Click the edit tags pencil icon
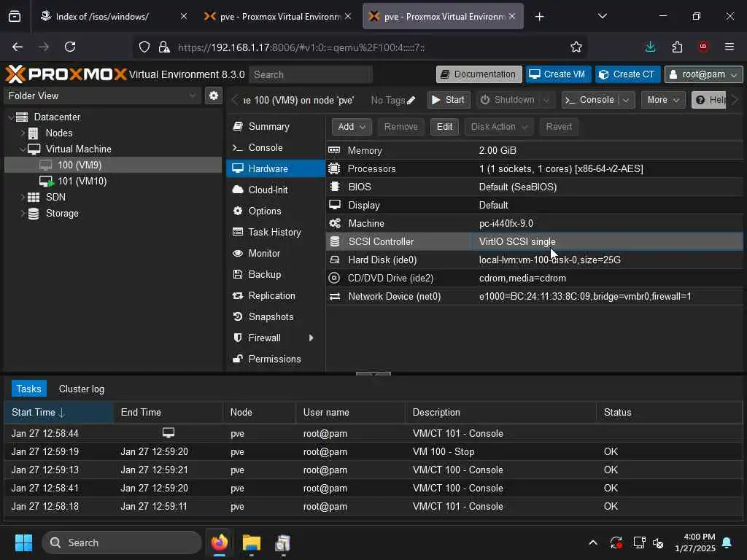The image size is (747, 560). coord(411,101)
